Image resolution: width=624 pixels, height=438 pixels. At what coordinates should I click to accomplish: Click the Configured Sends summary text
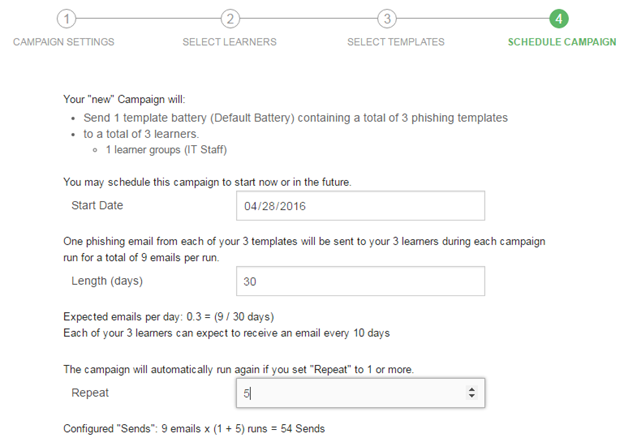pos(193,429)
